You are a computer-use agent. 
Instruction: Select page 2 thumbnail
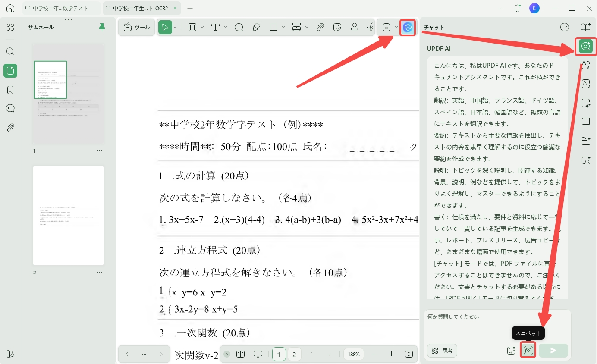pyautogui.click(x=69, y=216)
